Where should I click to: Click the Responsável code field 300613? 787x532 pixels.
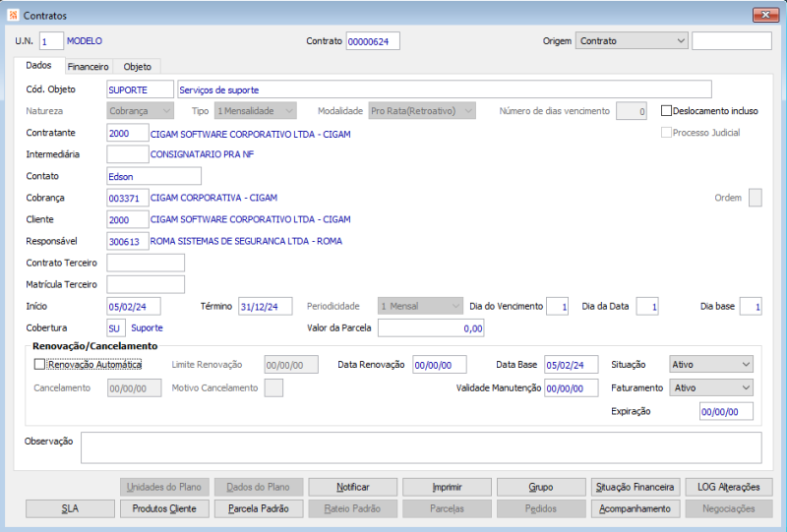click(128, 241)
